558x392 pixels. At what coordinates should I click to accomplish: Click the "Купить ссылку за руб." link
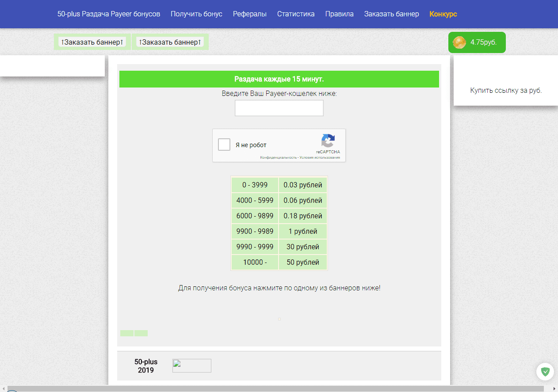point(506,91)
